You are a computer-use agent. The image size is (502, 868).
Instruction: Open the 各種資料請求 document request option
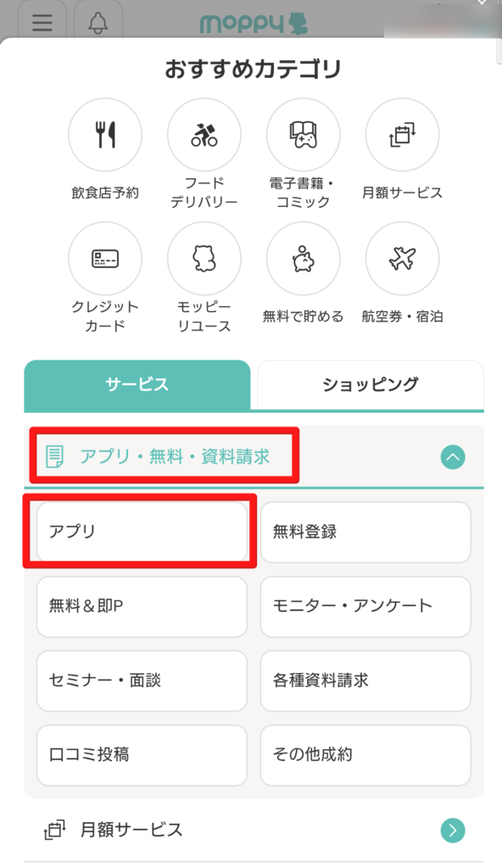tap(365, 681)
